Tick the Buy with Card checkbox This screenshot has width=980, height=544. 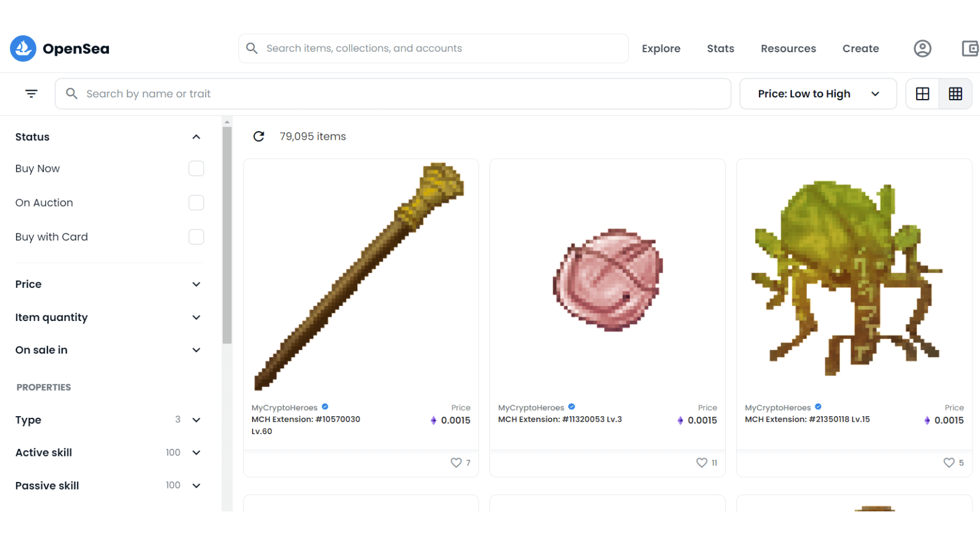click(196, 237)
